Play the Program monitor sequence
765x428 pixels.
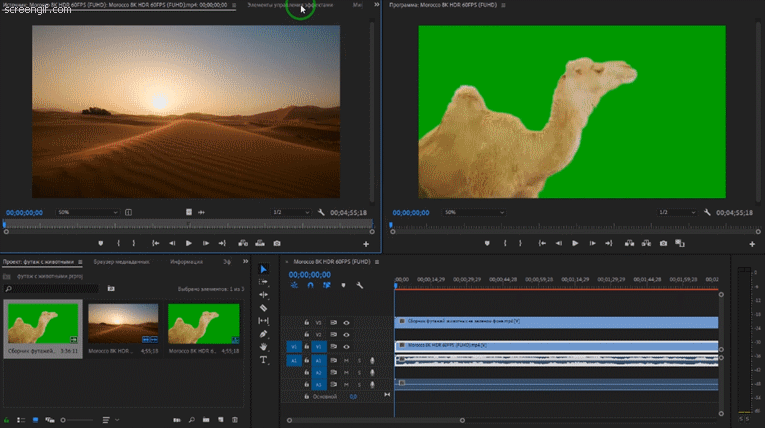click(x=575, y=243)
